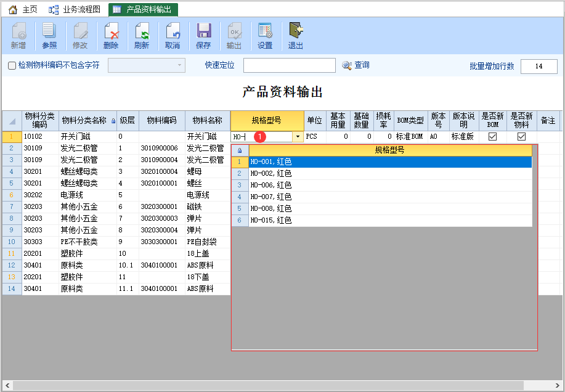The image size is (565, 392).
Task: Click the home icon on 主页 tab
Action: click(x=12, y=9)
